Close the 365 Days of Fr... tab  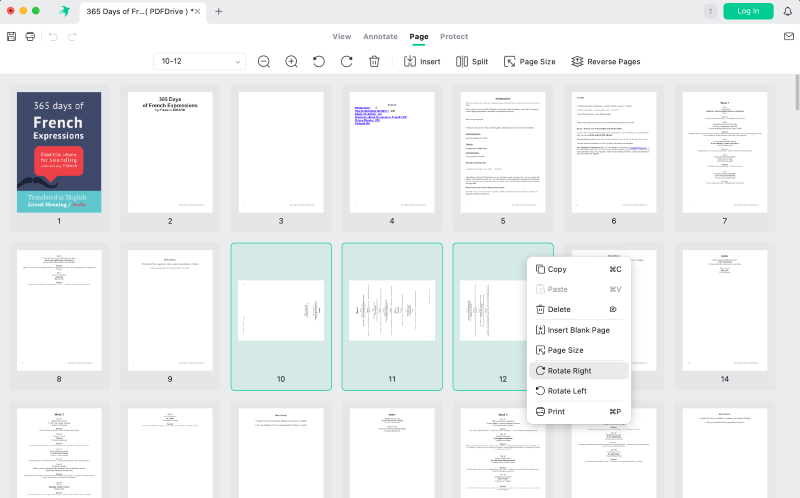click(x=197, y=11)
